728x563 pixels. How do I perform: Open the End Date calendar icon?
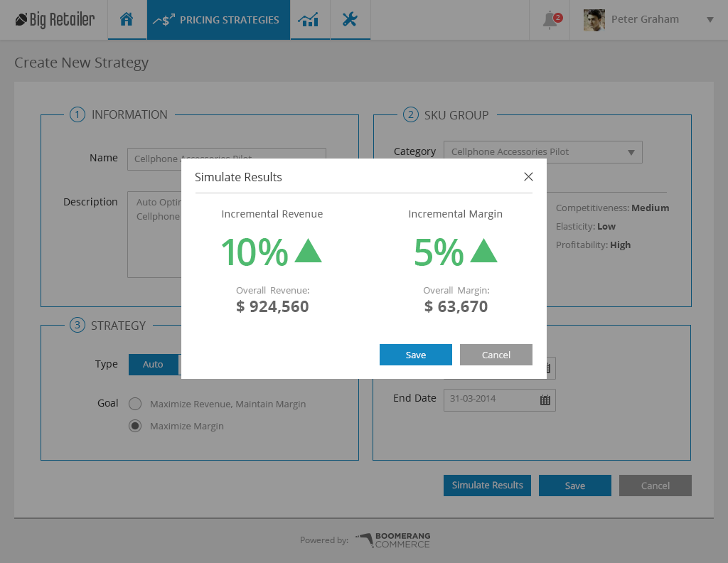coord(545,400)
